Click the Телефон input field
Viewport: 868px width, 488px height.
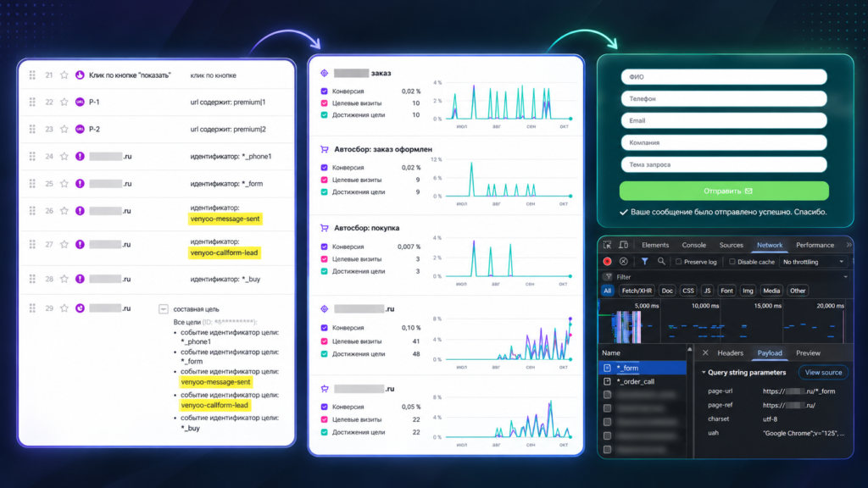click(x=724, y=98)
